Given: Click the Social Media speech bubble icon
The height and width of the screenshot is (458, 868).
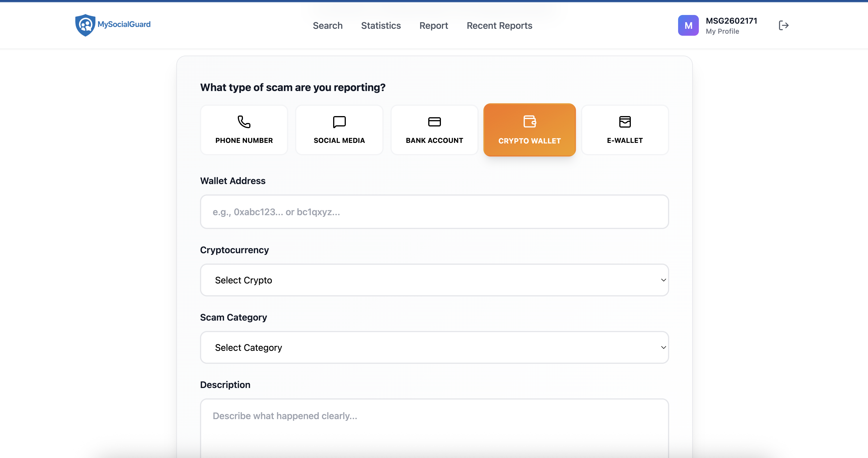Looking at the screenshot, I should coord(339,122).
